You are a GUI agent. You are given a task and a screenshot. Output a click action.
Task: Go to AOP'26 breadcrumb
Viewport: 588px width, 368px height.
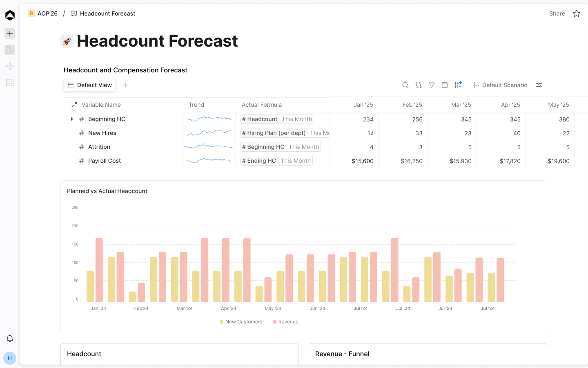pyautogui.click(x=43, y=13)
